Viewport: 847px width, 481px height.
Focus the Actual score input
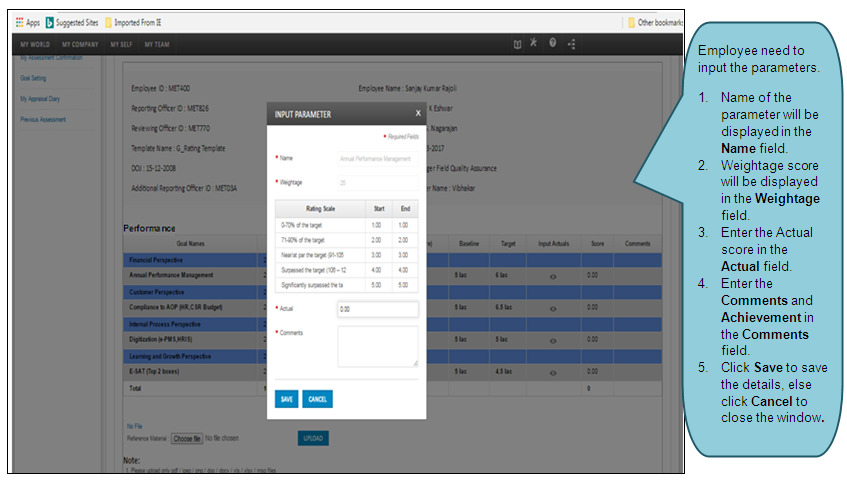(378, 309)
